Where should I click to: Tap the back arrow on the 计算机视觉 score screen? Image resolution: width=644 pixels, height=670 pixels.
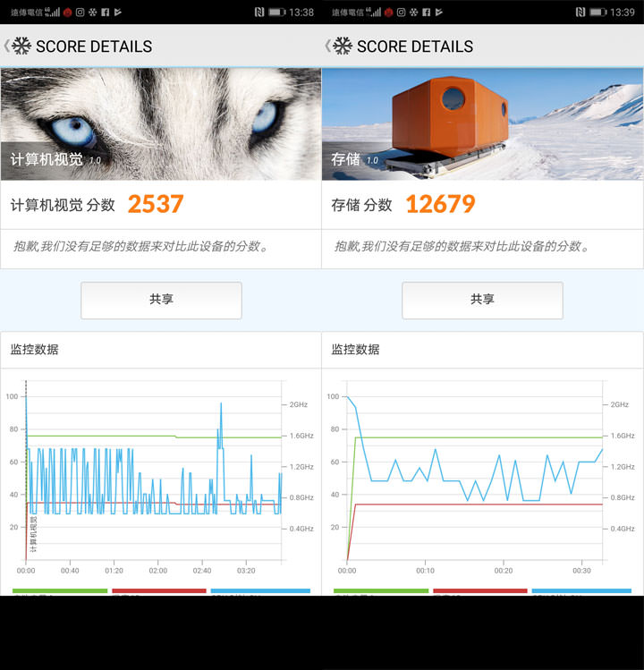7,46
